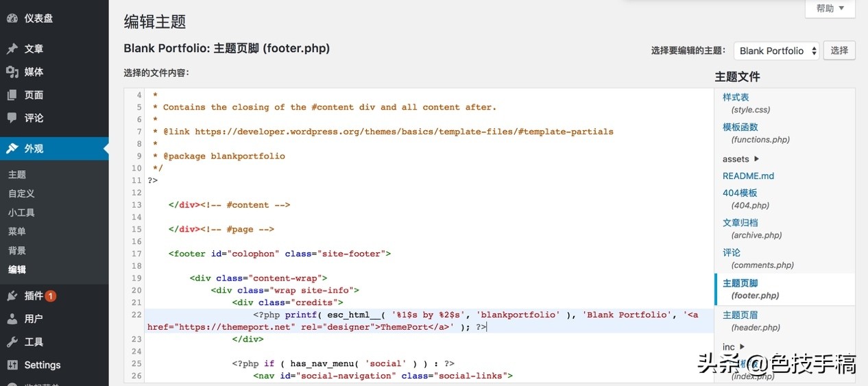Click the plugin icon beside 插件
This screenshot has height=386, width=868.
12,296
